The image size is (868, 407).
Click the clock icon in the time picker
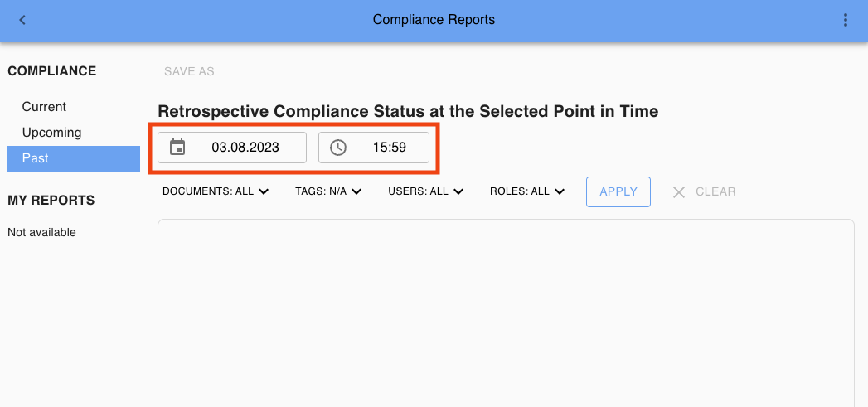338,148
